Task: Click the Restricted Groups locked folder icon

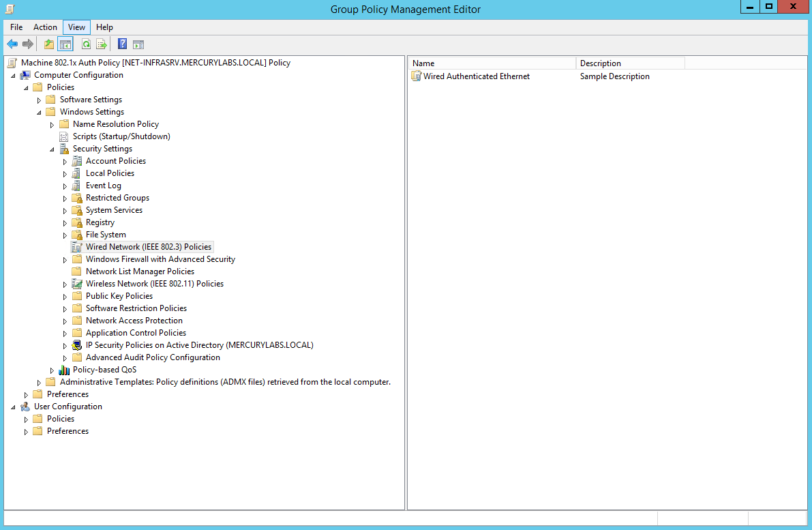Action: click(76, 198)
